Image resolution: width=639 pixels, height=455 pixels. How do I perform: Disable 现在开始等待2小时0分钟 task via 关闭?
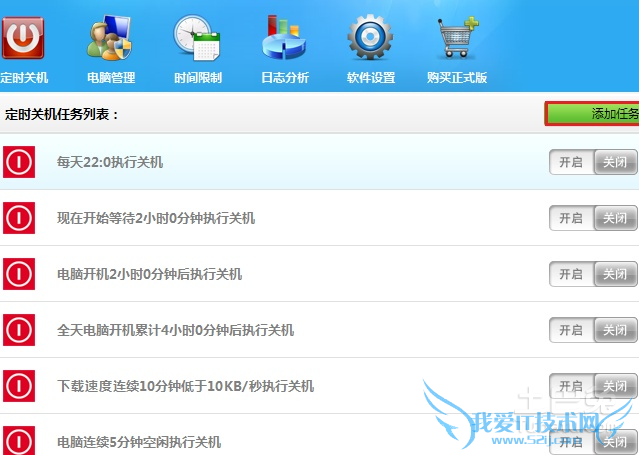[x=615, y=218]
